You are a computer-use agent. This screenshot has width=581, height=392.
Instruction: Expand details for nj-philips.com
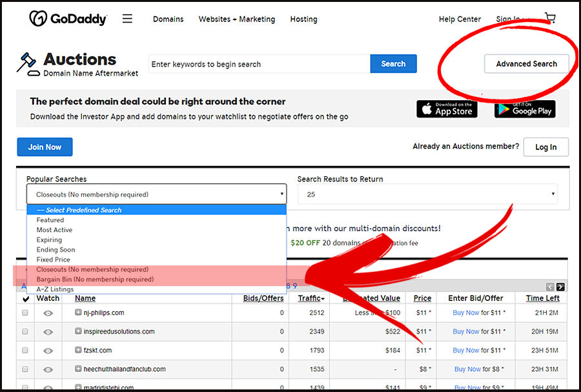78,313
